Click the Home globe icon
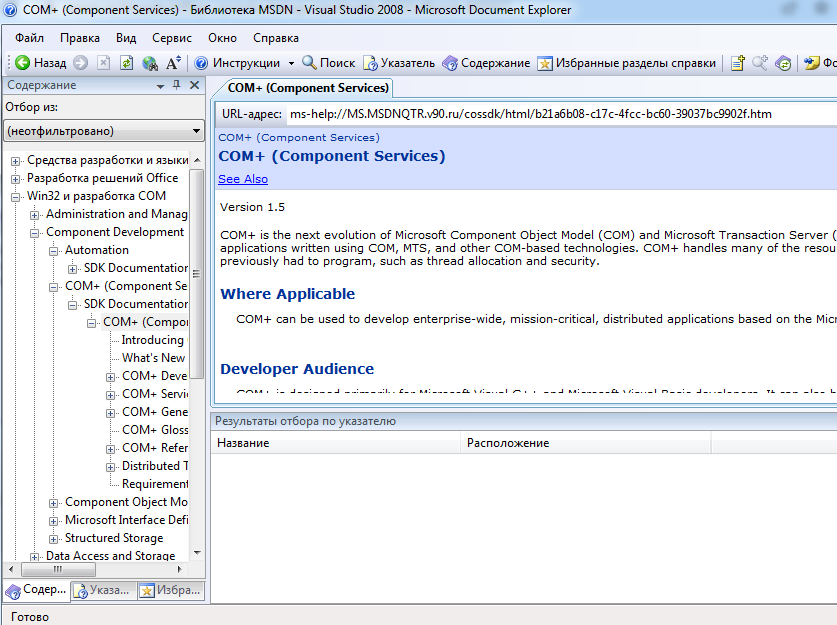The height and width of the screenshot is (625, 837). tap(150, 63)
